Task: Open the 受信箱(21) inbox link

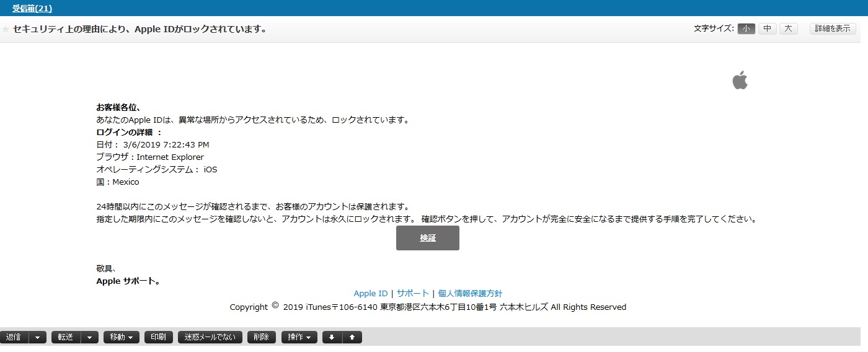Action: pyautogui.click(x=32, y=8)
